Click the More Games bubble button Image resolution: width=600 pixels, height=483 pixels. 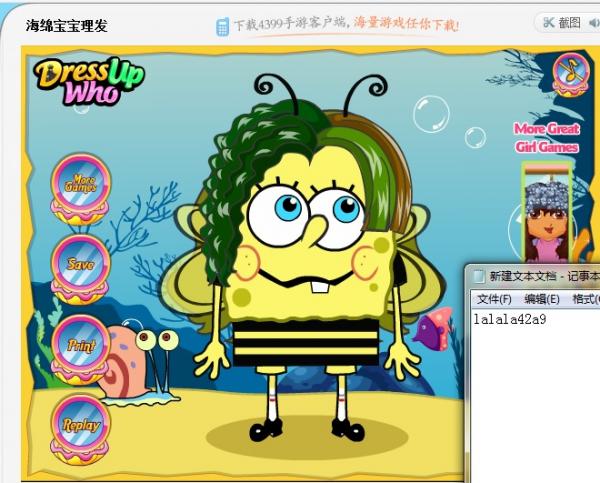80,189
